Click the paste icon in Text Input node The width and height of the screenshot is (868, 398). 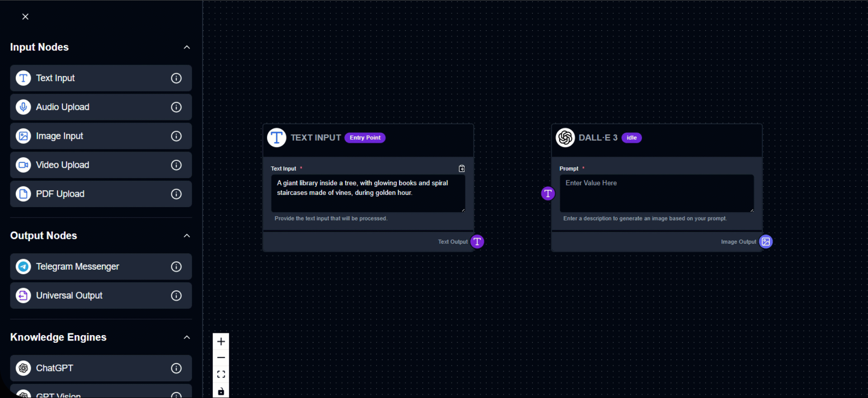tap(462, 168)
